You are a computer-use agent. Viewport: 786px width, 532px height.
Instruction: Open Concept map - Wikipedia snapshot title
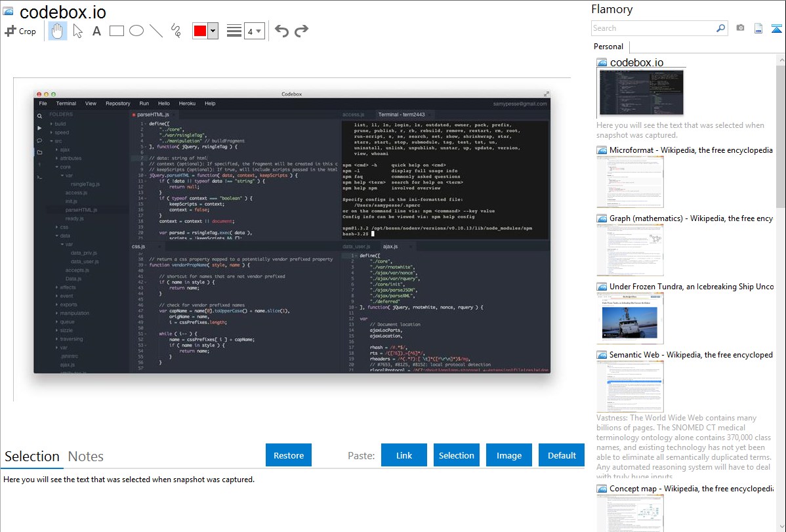coord(692,488)
